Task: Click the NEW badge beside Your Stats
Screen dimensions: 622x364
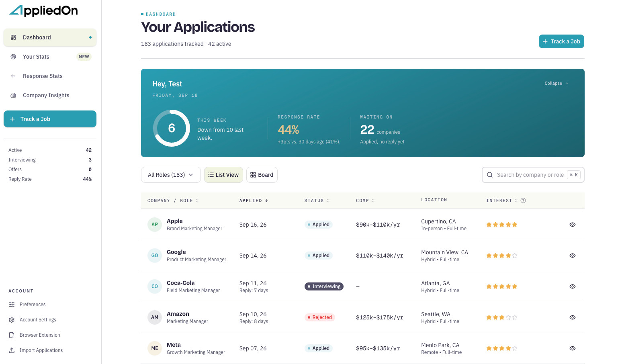Action: [x=84, y=57]
